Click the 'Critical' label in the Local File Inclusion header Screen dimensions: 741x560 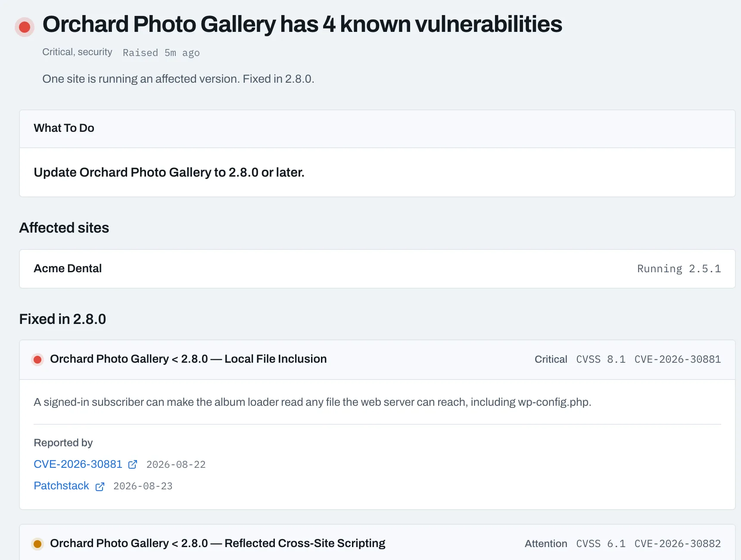551,359
